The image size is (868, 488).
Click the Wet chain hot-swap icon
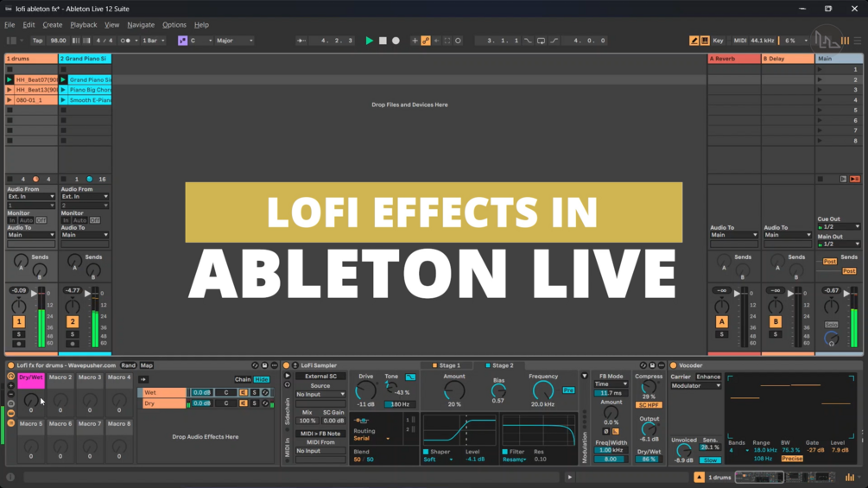265,392
